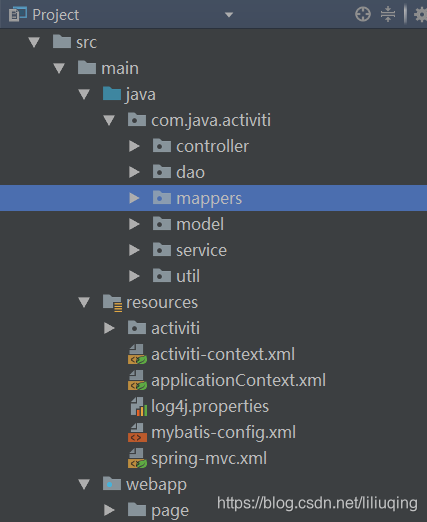This screenshot has width=427, height=522.
Task: Open the Project view dropdown arrow
Action: click(x=229, y=15)
